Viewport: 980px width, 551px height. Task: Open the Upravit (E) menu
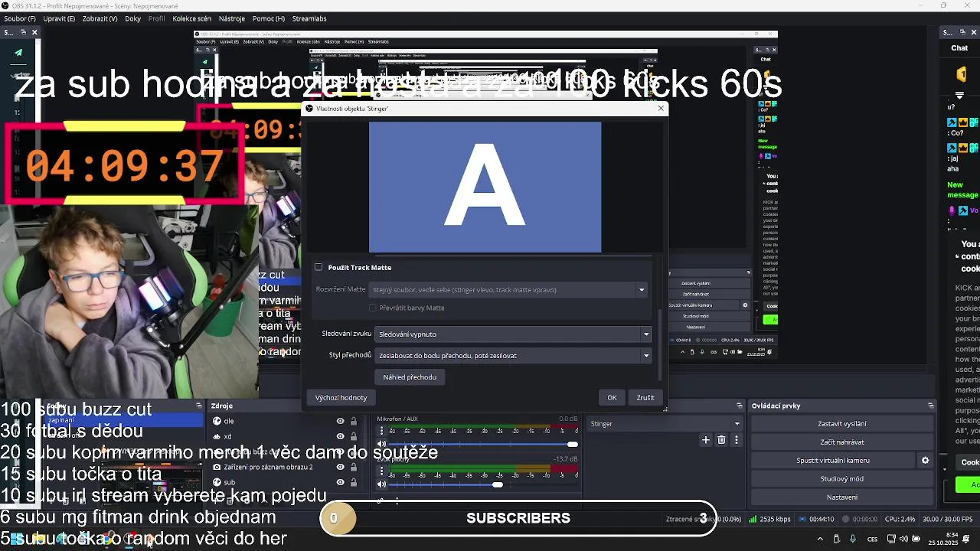click(x=59, y=18)
